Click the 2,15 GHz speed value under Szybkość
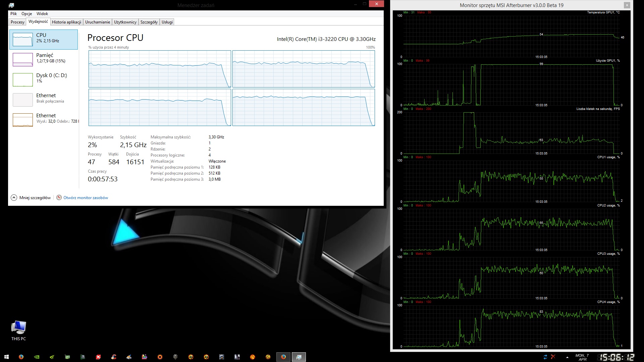Image resolution: width=644 pixels, height=362 pixels. click(133, 145)
